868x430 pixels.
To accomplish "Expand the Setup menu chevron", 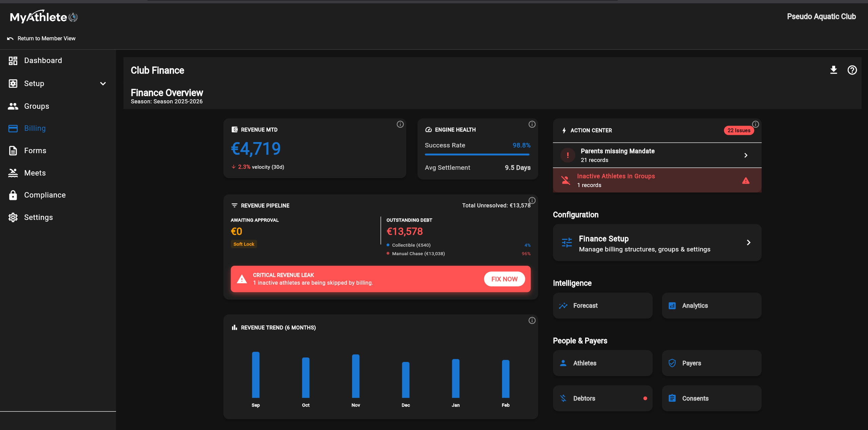I will [103, 83].
